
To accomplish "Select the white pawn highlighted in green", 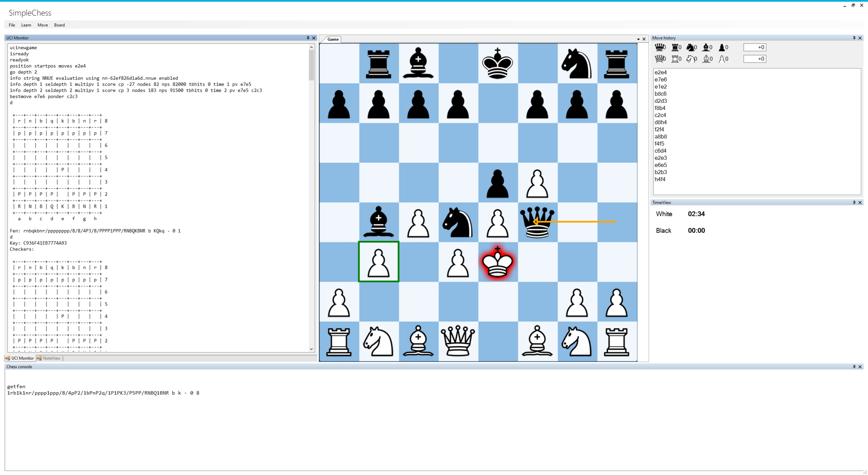I will click(378, 262).
